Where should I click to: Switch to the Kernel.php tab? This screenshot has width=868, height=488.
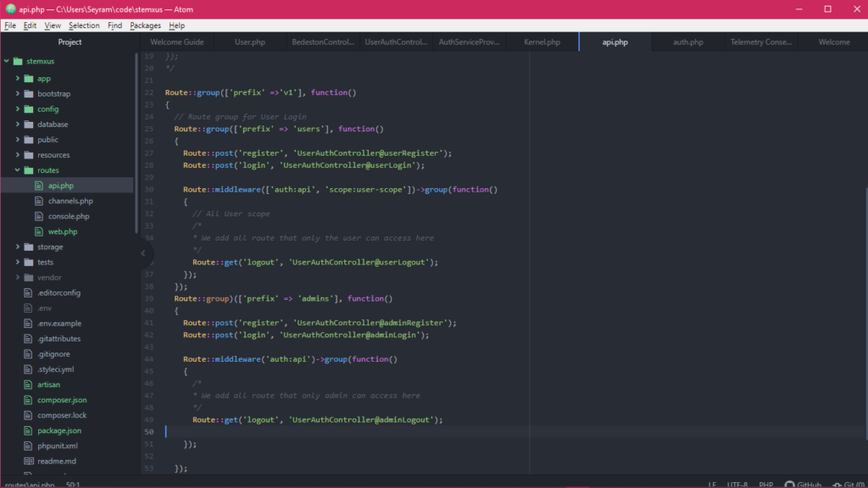[542, 42]
